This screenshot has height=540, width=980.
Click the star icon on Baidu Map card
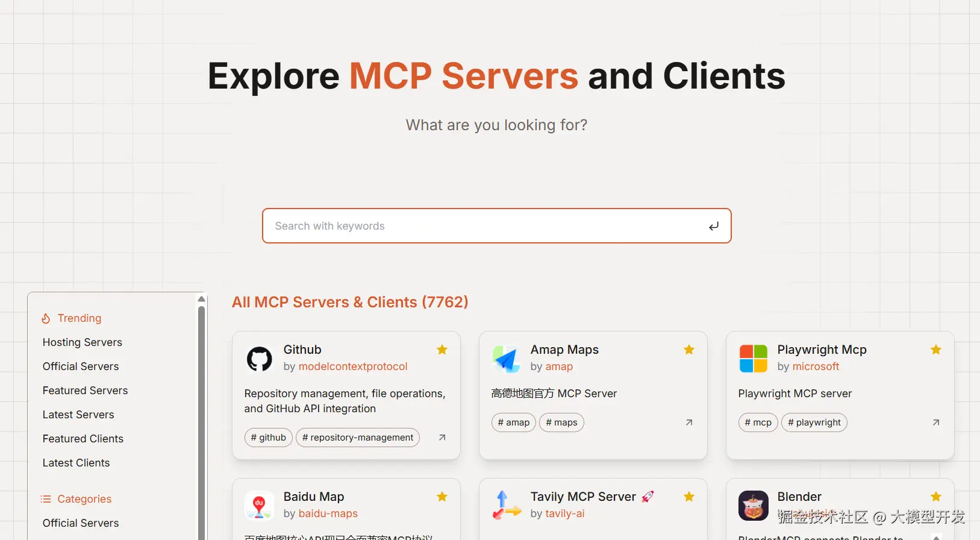[442, 497]
